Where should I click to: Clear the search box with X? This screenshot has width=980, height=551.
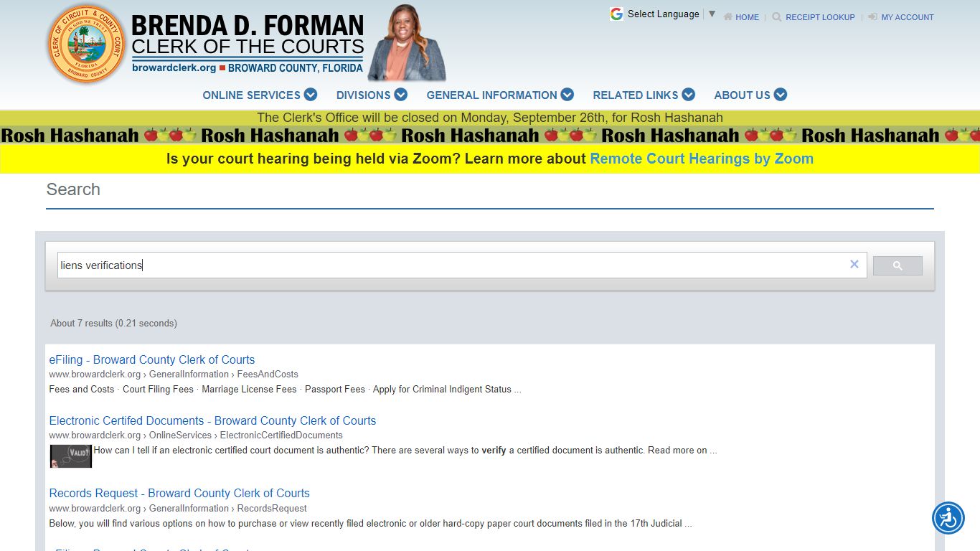(854, 265)
